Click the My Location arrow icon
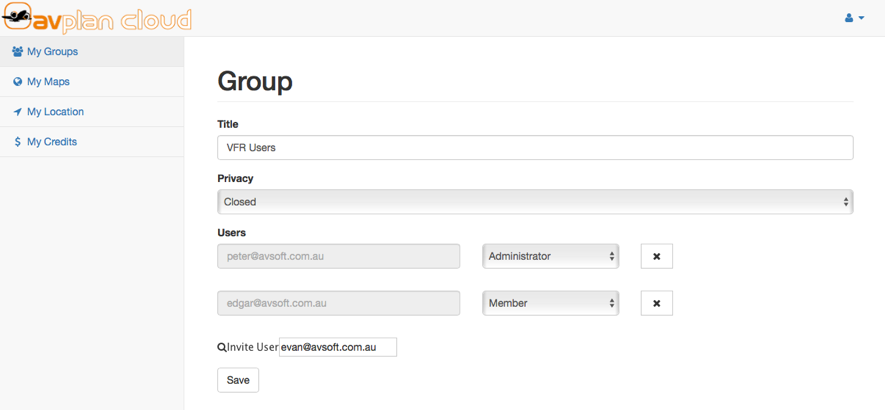 click(x=17, y=112)
